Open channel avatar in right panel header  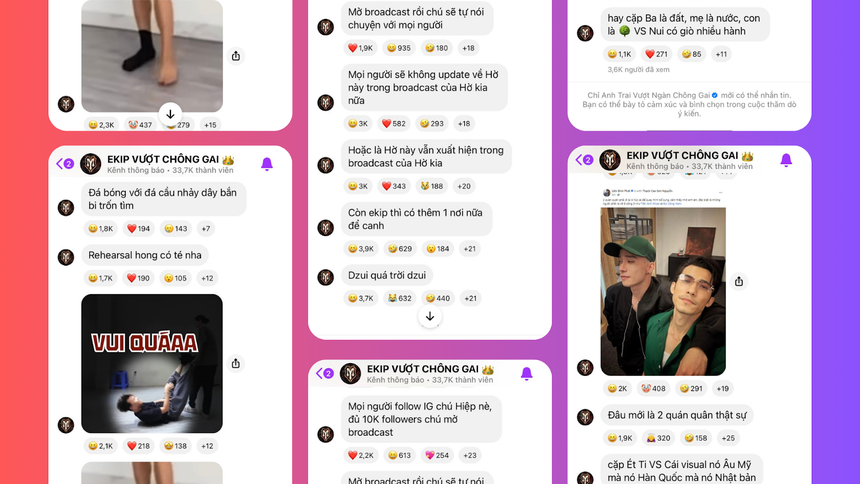(x=609, y=160)
